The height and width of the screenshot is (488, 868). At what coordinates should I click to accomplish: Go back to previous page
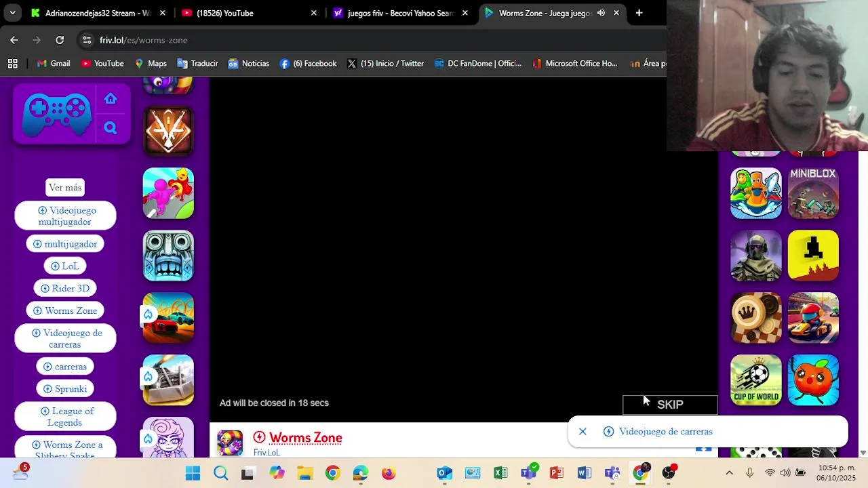[14, 40]
